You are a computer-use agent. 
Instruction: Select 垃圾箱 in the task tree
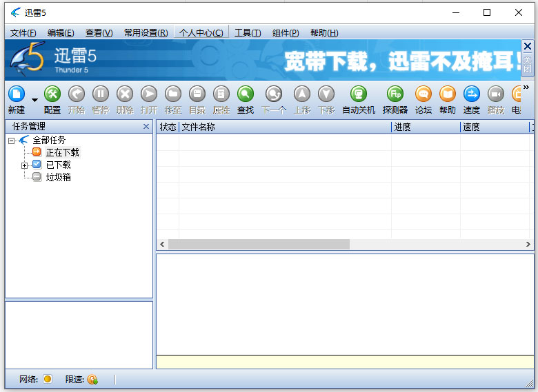click(x=59, y=178)
